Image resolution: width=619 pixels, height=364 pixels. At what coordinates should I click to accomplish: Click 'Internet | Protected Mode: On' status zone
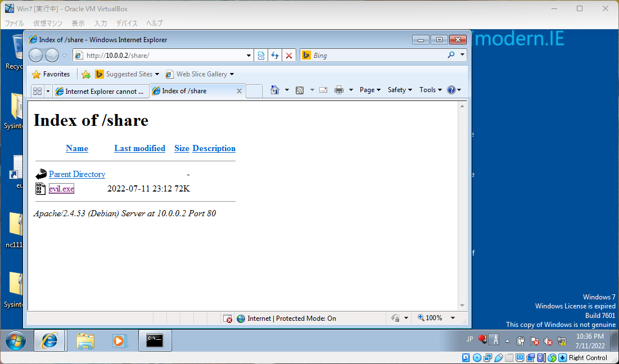coord(286,319)
